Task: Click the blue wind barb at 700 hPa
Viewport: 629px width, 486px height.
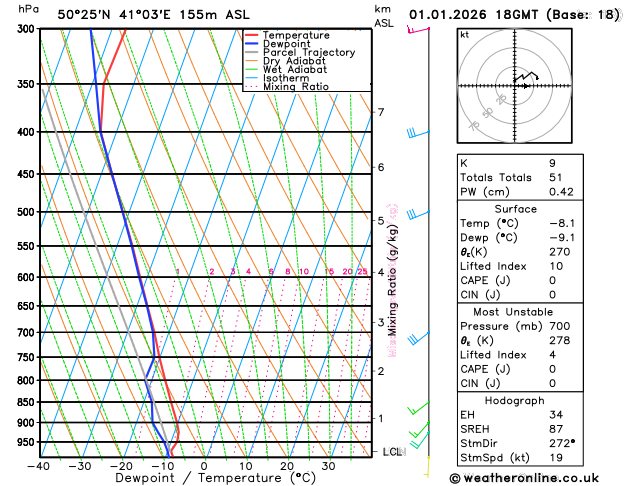Action: tap(418, 338)
